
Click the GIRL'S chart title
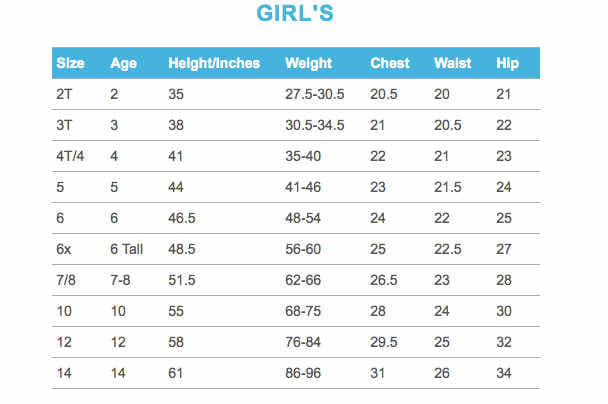tap(295, 13)
